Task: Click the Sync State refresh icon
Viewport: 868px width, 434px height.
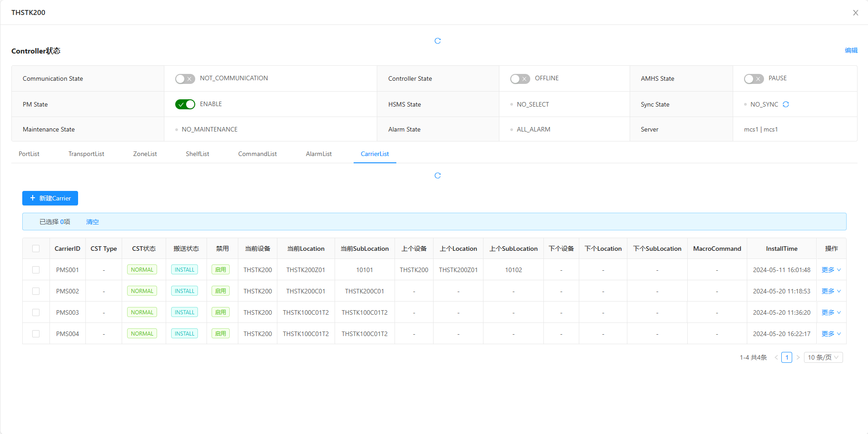Action: 786,104
